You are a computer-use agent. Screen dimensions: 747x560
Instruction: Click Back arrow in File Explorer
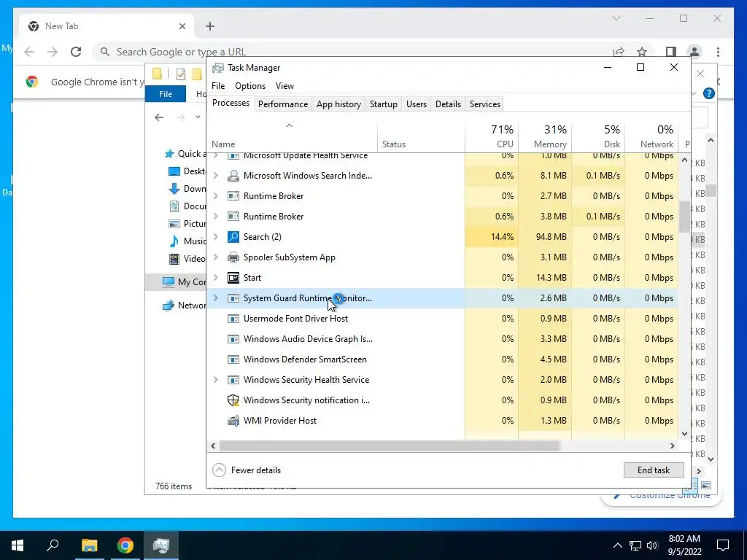(x=159, y=117)
